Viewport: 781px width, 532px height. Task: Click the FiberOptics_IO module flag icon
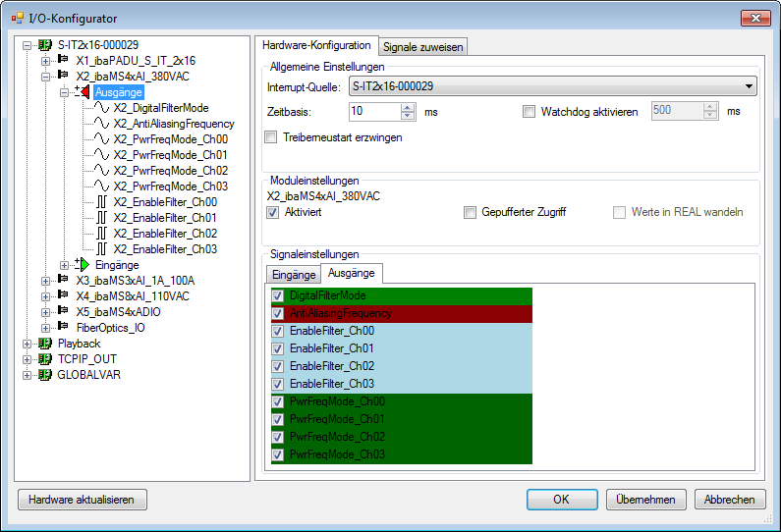tap(63, 327)
